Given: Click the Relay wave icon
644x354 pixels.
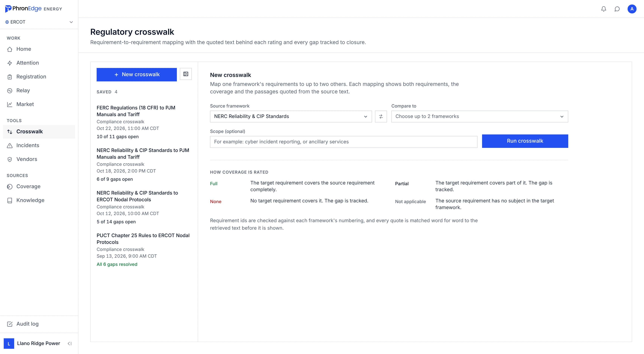Looking at the screenshot, I should click(10, 91).
